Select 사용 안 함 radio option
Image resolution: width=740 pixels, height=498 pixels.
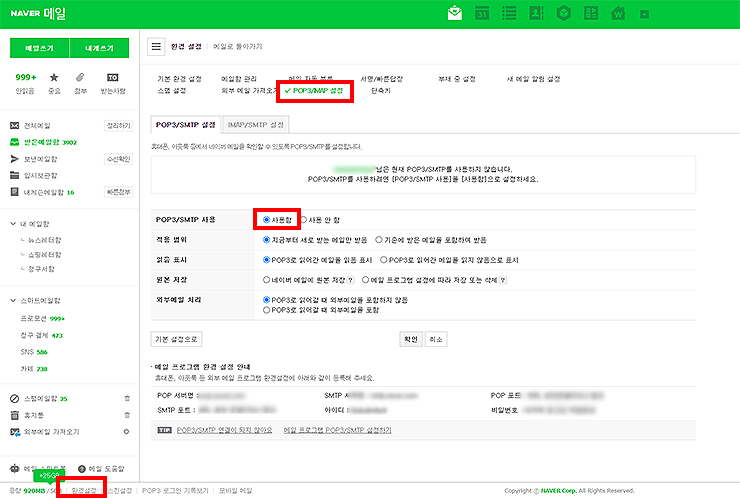pyautogui.click(x=304, y=219)
